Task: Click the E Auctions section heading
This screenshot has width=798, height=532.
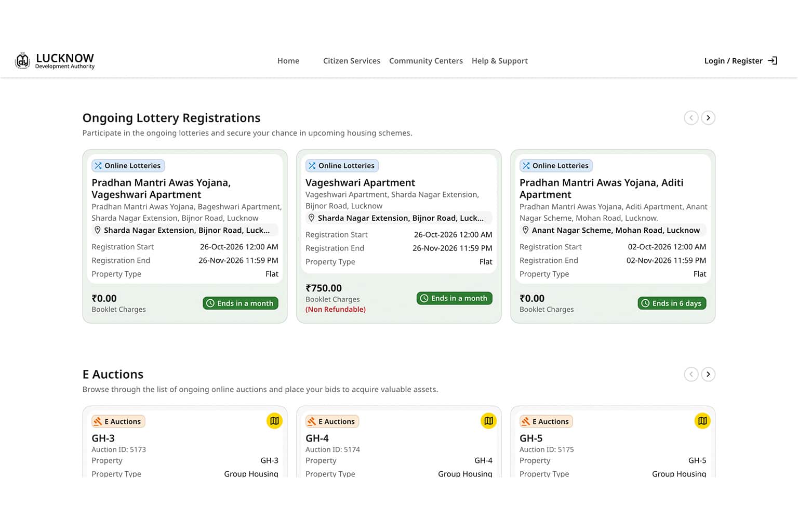Action: pyautogui.click(x=113, y=374)
